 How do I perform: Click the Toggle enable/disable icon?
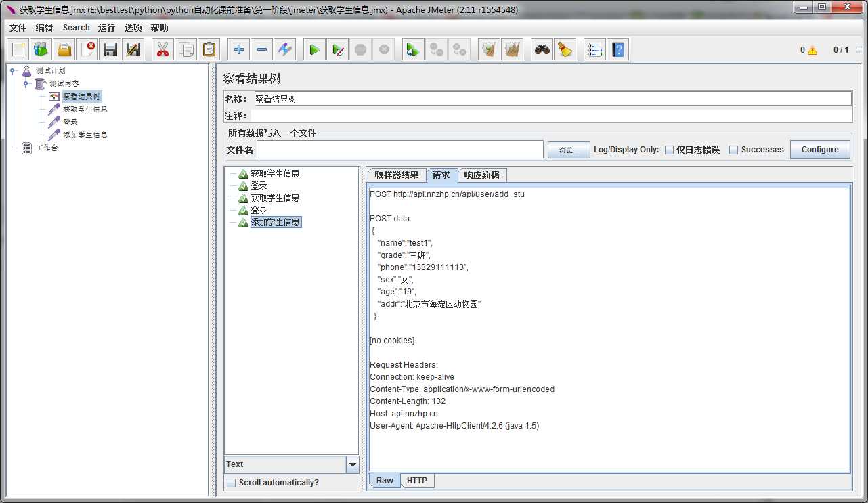[x=285, y=49]
